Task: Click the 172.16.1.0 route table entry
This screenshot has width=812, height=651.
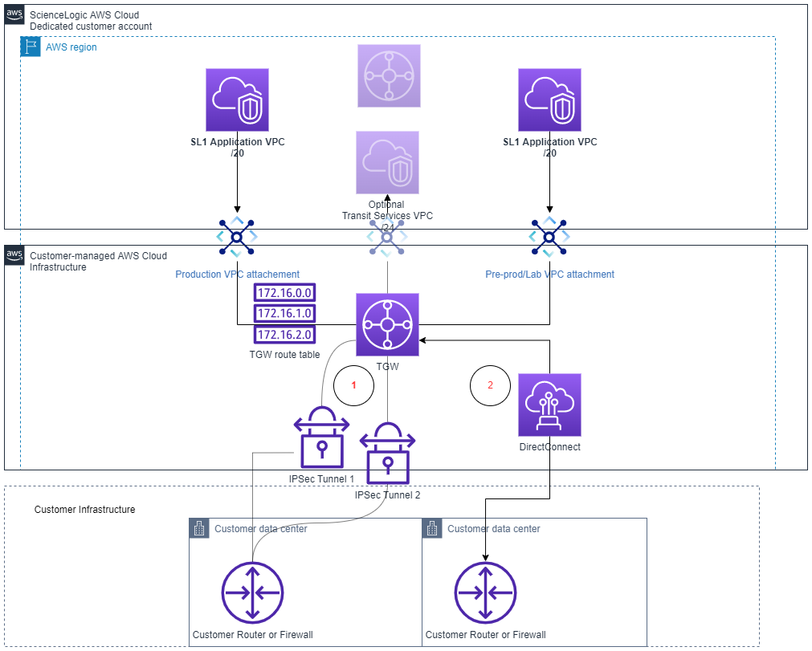Action: [285, 313]
